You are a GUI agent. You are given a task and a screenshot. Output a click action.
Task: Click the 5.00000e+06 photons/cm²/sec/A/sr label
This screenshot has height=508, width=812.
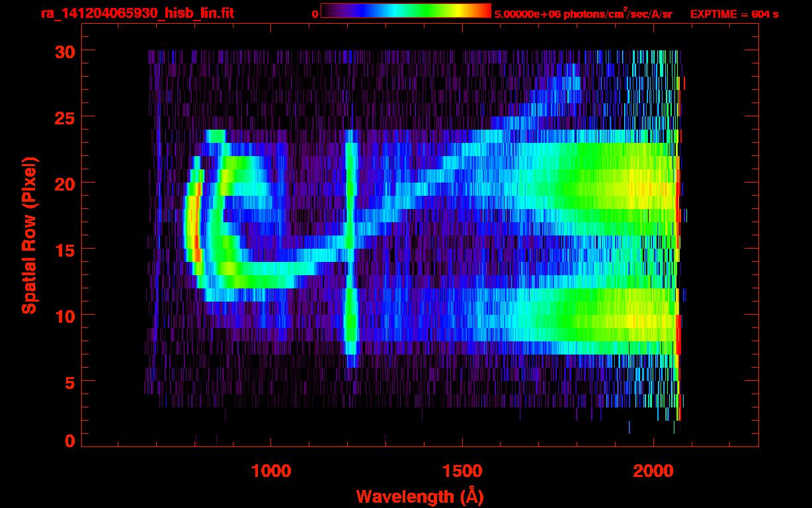[x=584, y=13]
